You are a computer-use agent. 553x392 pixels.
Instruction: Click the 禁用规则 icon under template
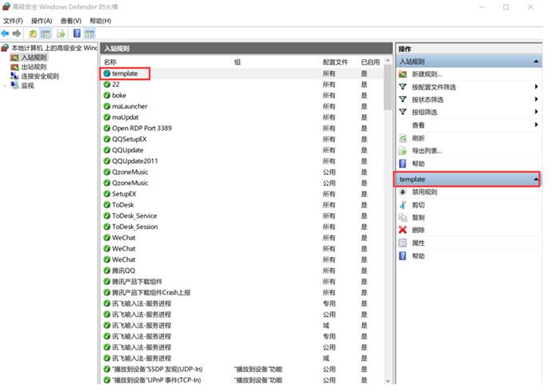tap(403, 192)
